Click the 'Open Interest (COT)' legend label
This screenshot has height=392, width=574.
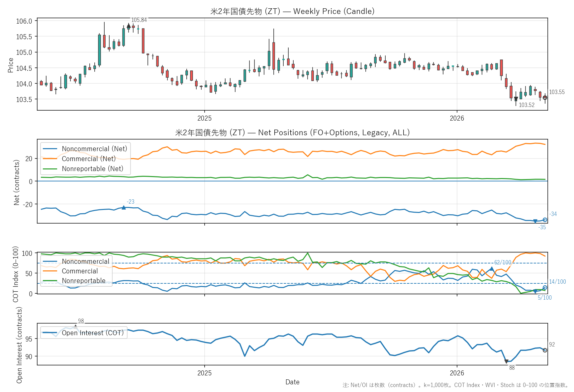click(93, 333)
